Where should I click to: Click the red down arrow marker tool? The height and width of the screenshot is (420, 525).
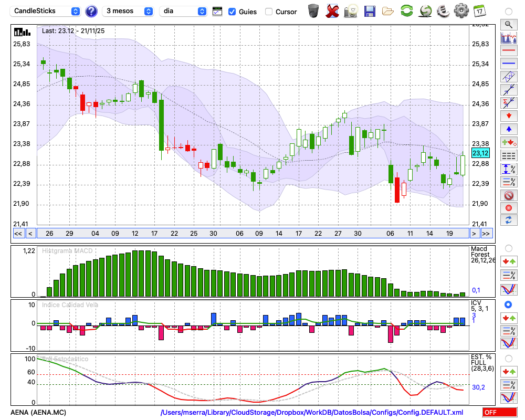[508, 115]
